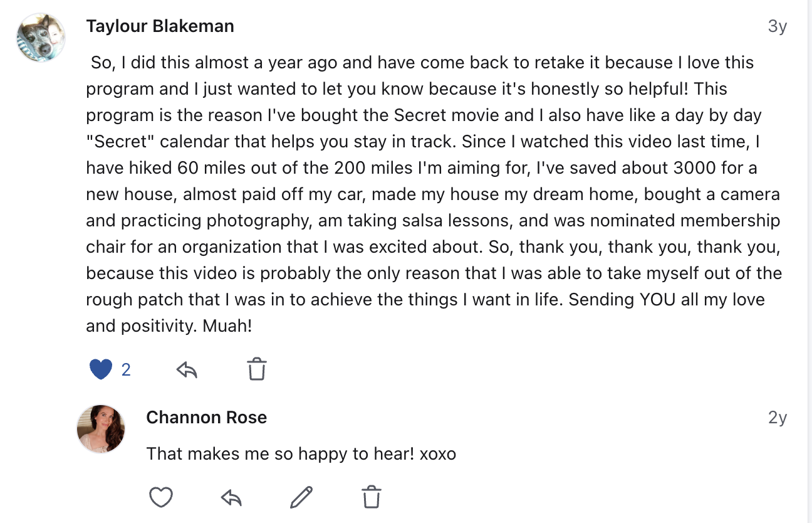The width and height of the screenshot is (812, 523).
Task: Open Channon Rose's profile picture
Action: coord(101,429)
